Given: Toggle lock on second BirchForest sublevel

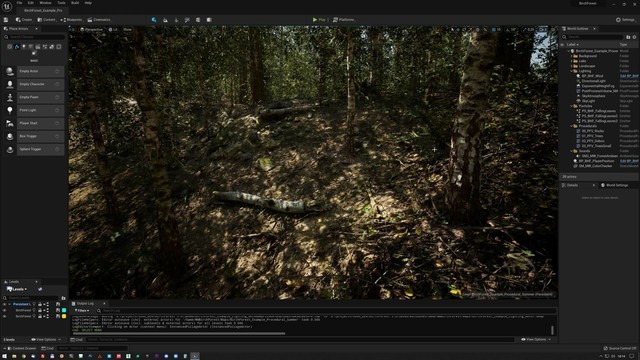Looking at the screenshot, I should (x=40, y=316).
